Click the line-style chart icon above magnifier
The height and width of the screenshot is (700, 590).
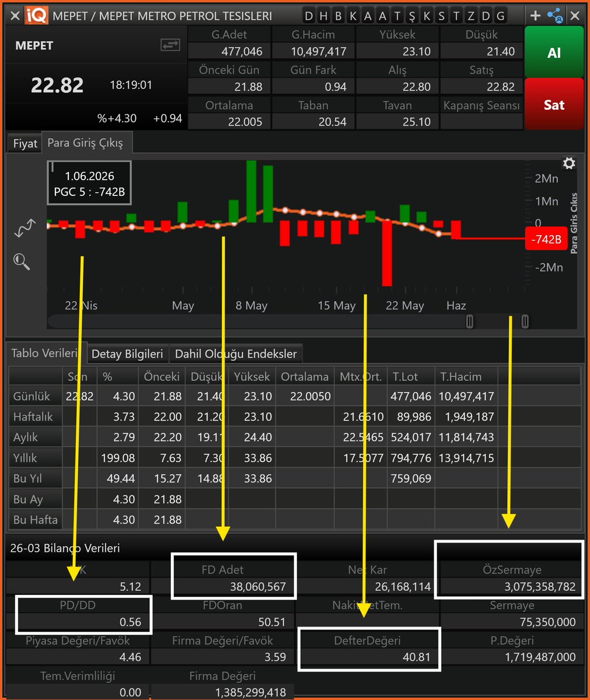tap(25, 228)
